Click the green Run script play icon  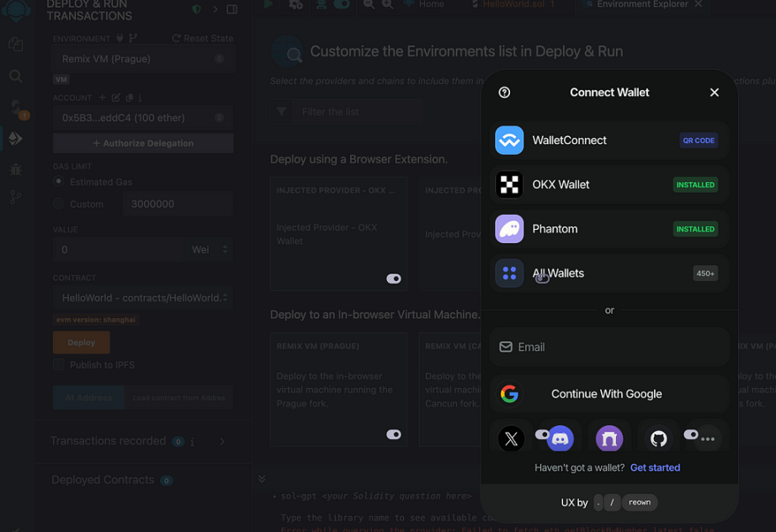point(268,4)
